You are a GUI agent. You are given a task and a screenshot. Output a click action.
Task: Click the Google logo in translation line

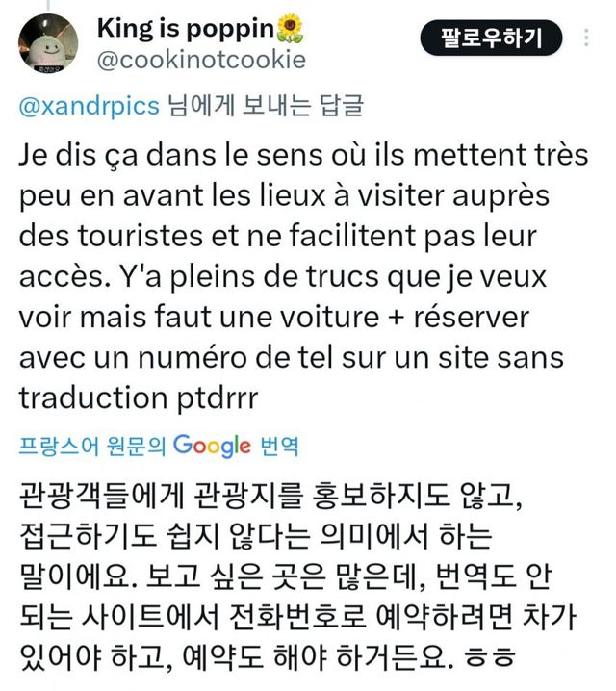pyautogui.click(x=212, y=446)
